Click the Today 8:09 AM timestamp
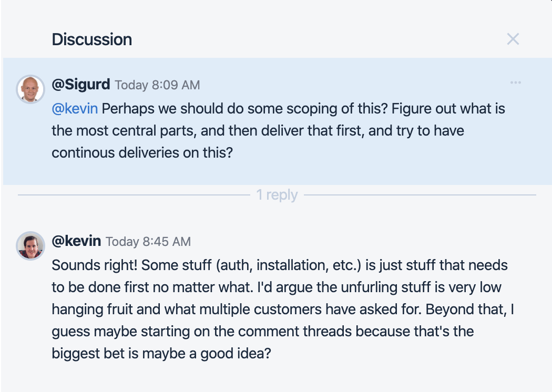The width and height of the screenshot is (552, 392). click(157, 85)
